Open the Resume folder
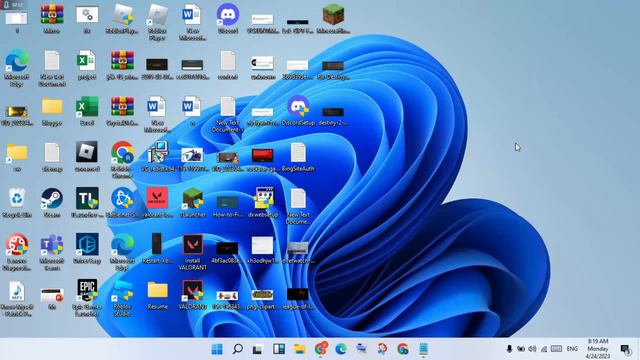This screenshot has width=640, height=360. pyautogui.click(x=157, y=291)
